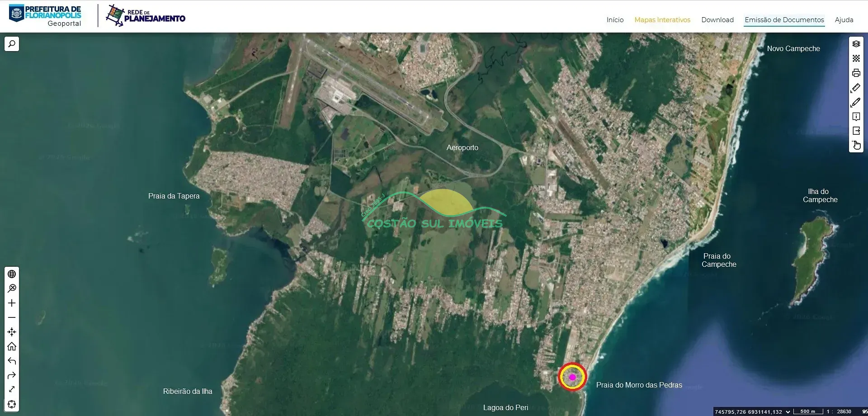
Task: Click the diagonal expand arrow icon
Action: click(12, 389)
